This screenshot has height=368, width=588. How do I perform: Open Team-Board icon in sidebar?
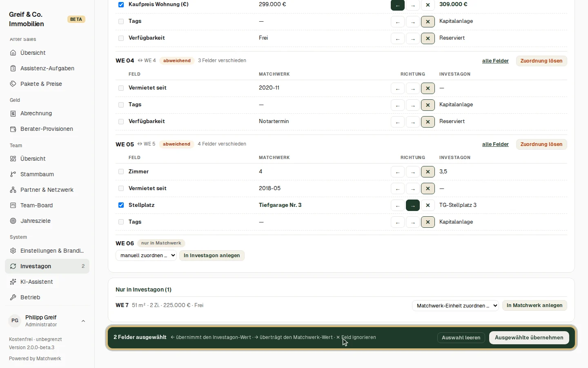13,205
